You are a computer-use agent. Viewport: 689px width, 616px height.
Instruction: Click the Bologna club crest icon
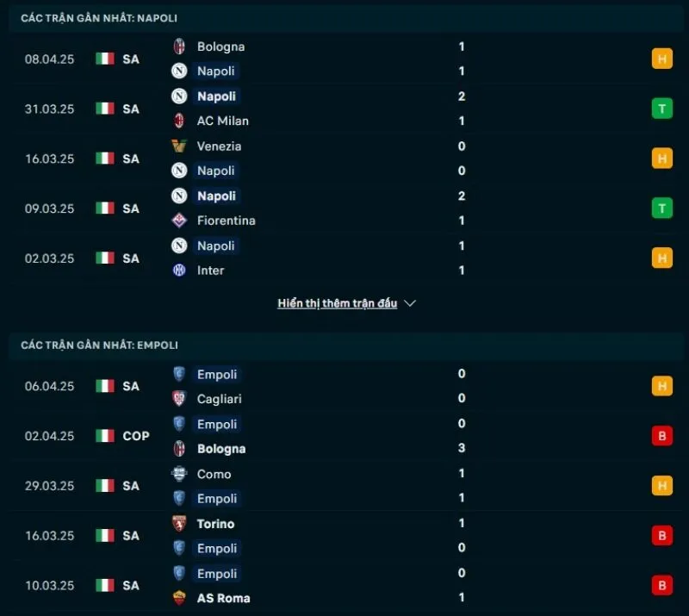click(x=179, y=47)
